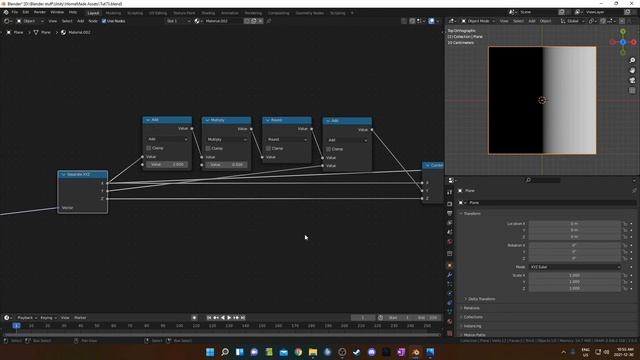Click the Value field on first Add node
The width and height of the screenshot is (640, 360).
pyautogui.click(x=167, y=164)
